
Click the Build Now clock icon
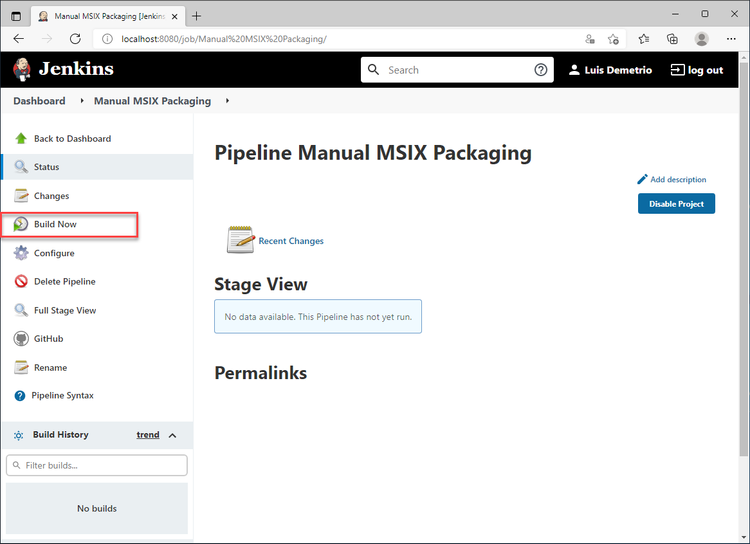pos(21,224)
